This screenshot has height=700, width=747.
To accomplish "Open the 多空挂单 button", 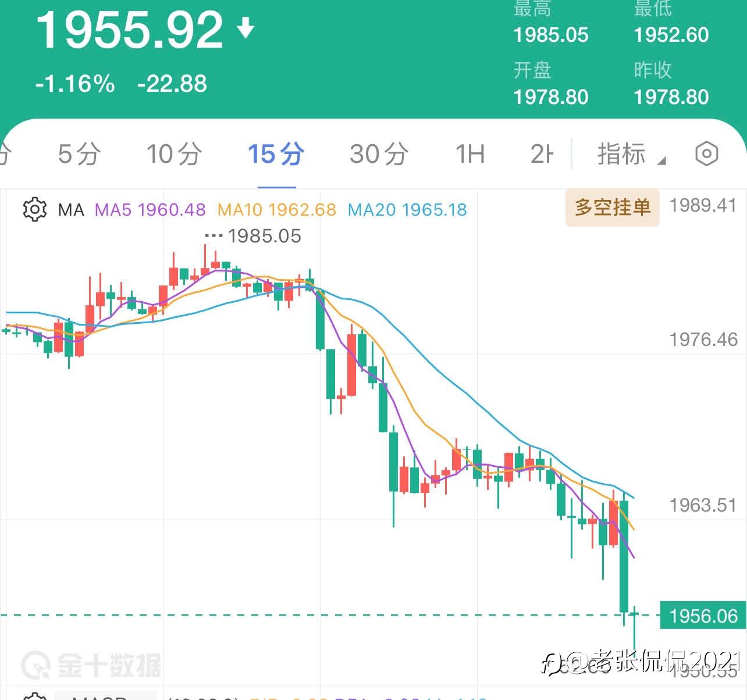I will pyautogui.click(x=613, y=207).
